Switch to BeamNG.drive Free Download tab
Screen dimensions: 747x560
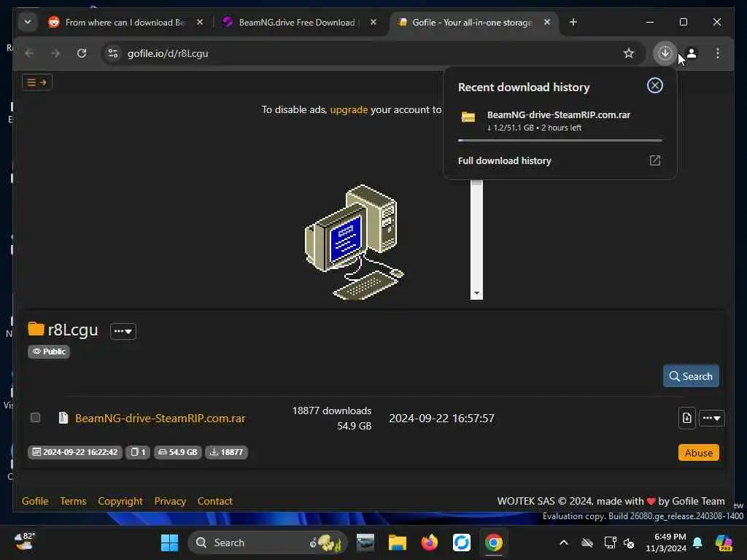[x=298, y=22]
